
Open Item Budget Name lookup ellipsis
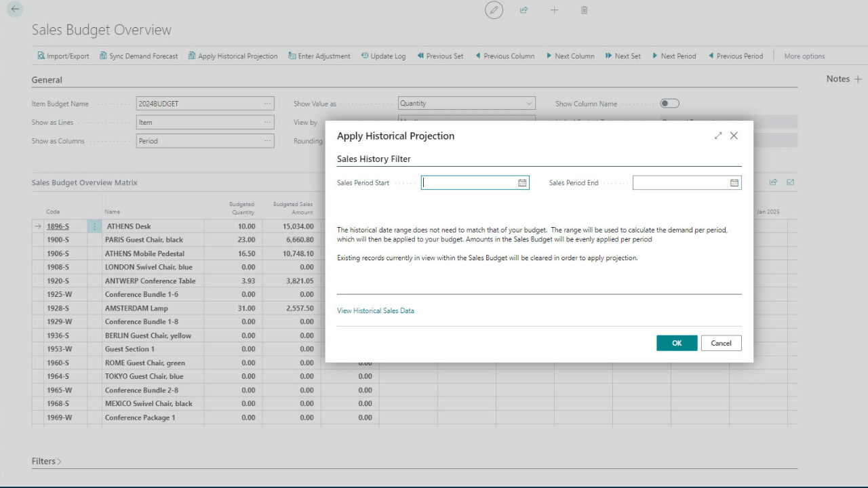pyautogui.click(x=268, y=104)
